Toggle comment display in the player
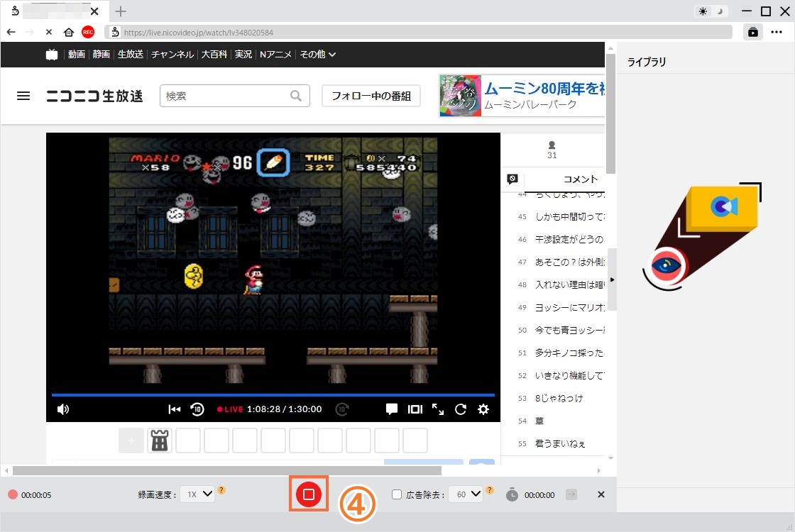 pos(391,409)
